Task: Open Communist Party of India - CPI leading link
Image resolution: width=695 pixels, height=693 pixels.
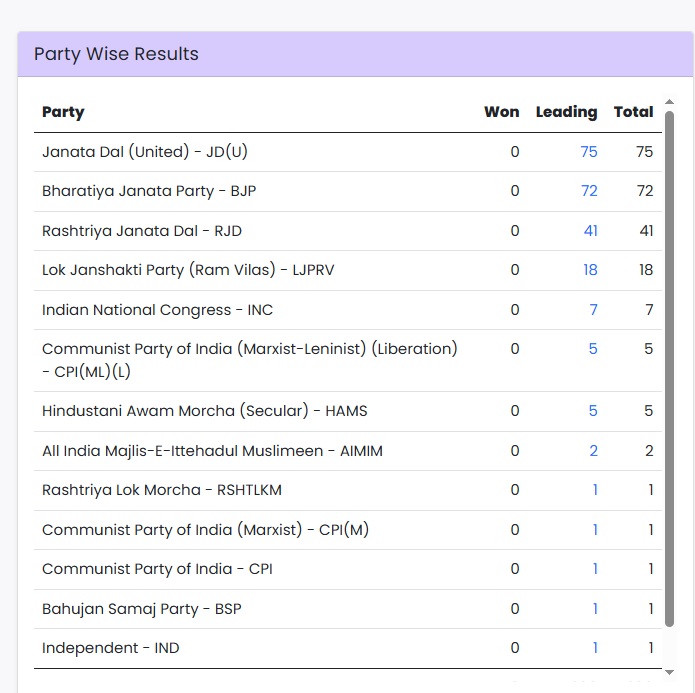Action: 595,569
